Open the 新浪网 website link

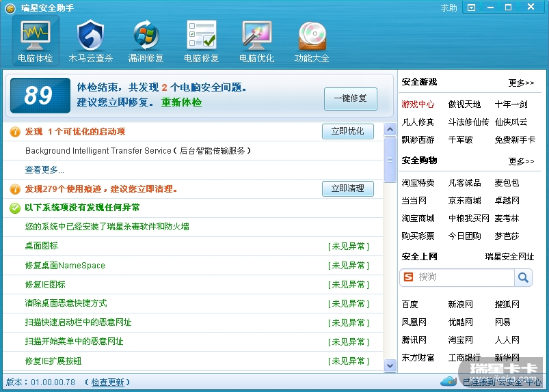[x=460, y=305]
